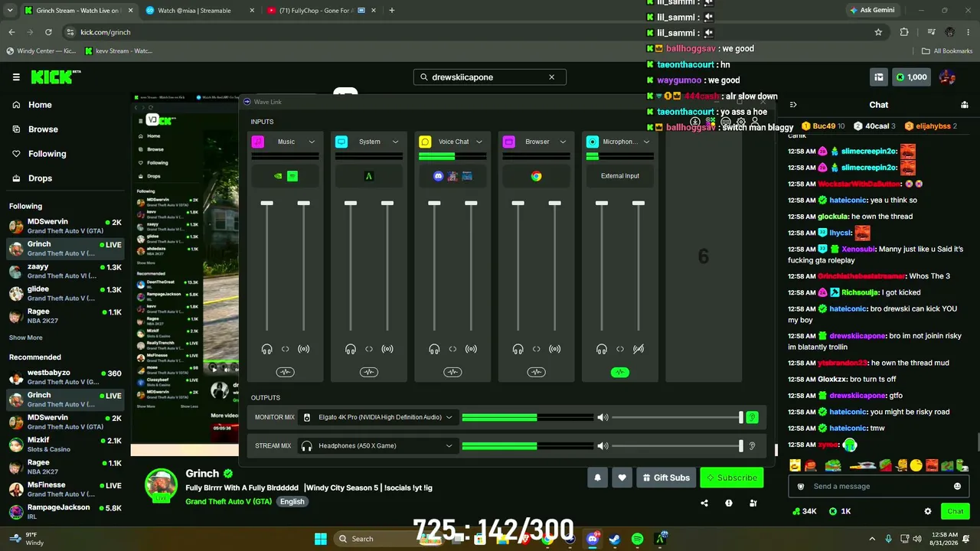Expand the Music channel dropdown
The image size is (980, 551).
coord(312,142)
